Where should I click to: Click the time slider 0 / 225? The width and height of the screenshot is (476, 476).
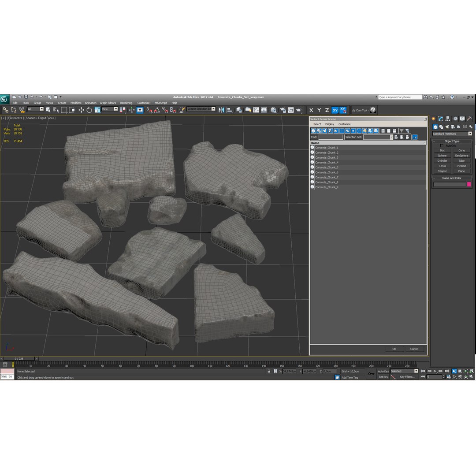point(19,359)
